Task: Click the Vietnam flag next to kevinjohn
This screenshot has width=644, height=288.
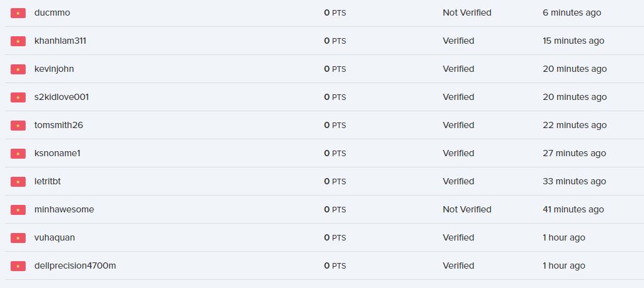Action: click(18, 69)
